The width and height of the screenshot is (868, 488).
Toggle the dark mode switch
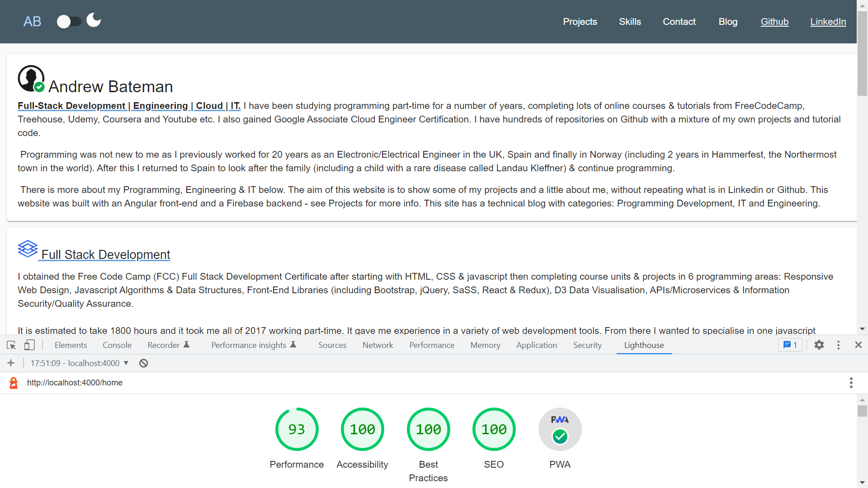69,22
